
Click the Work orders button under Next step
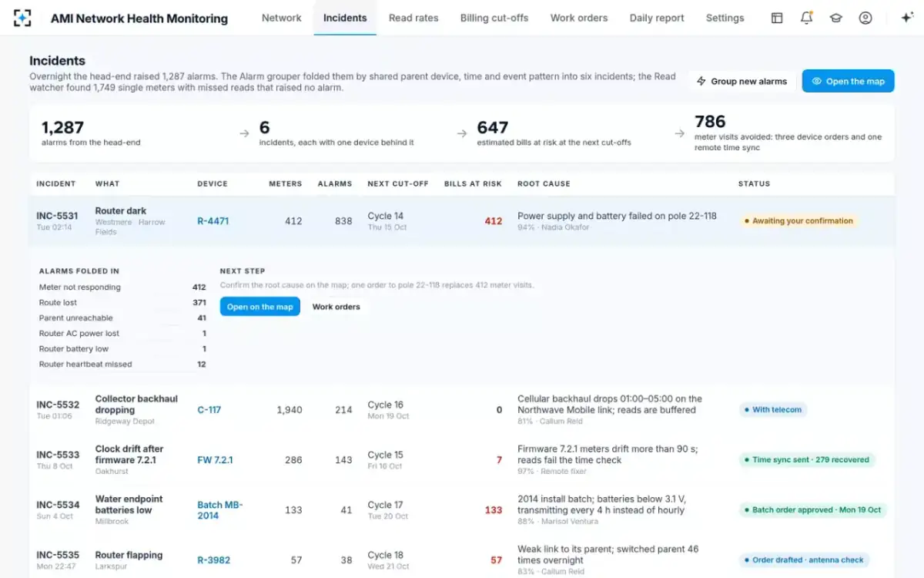point(336,307)
